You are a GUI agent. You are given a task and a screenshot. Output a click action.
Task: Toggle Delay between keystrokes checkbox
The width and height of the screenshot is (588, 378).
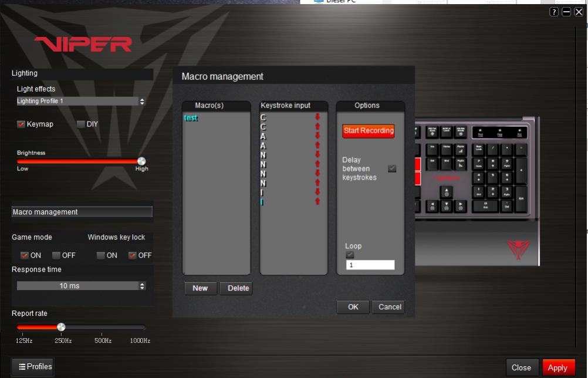coord(392,168)
